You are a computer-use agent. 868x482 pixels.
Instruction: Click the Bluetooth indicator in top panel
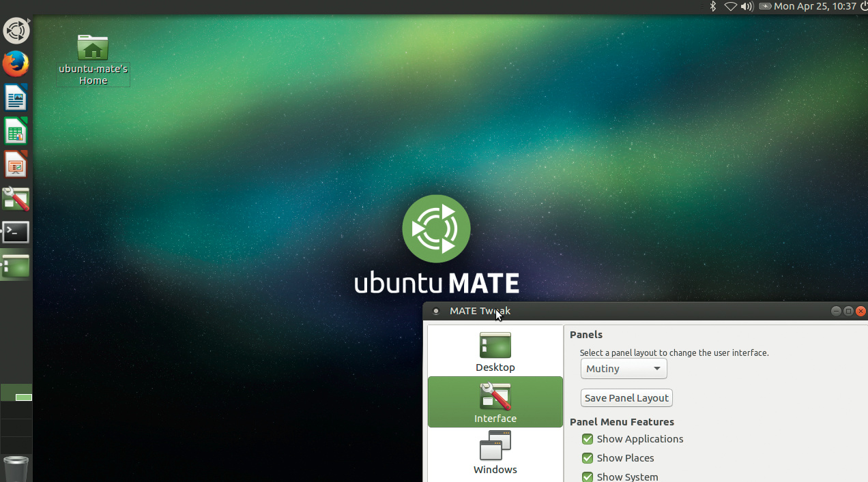[x=713, y=6]
